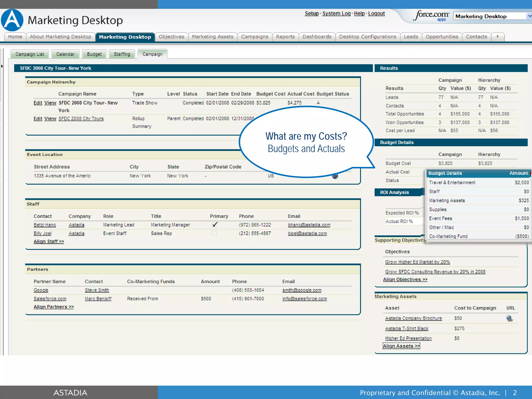Open the URL globe icon for Astadia Company Brochure
Screen dimensions: 532x399
point(509,318)
